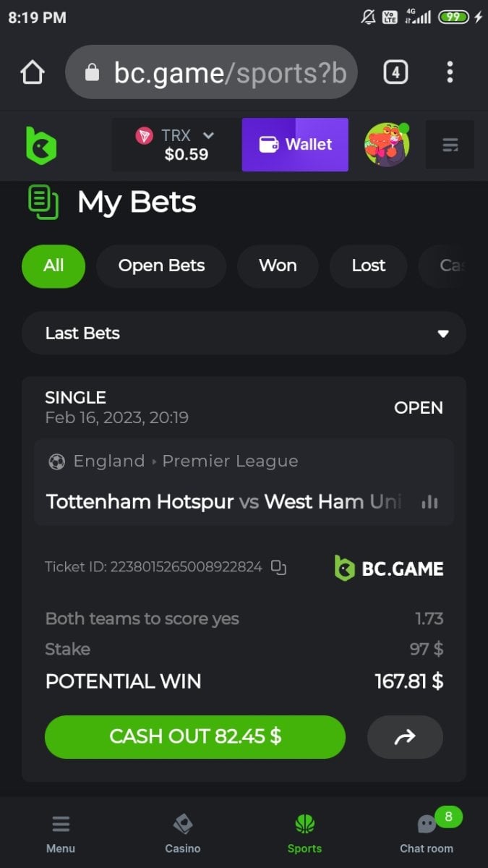Screen dimensions: 488x868
Task: Open the browser tab switcher showing 4
Action: pos(395,72)
